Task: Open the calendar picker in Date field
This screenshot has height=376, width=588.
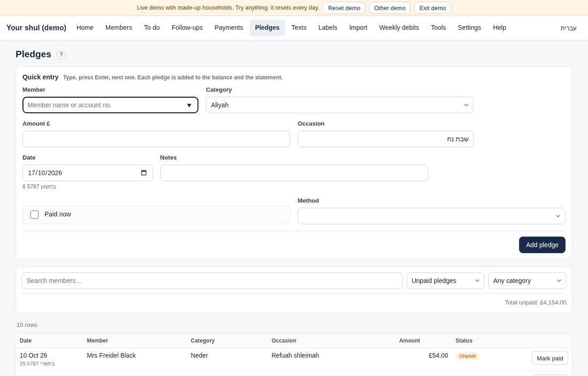Action: [144, 173]
